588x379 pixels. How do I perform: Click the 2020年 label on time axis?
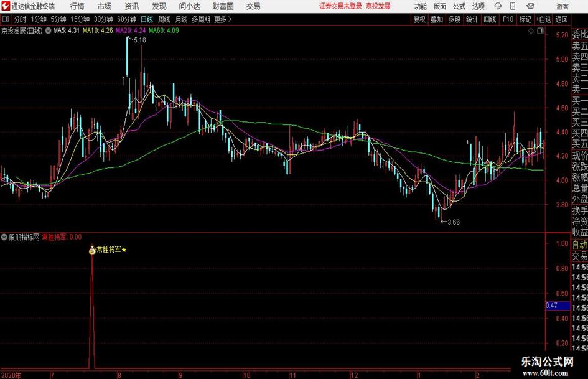11,375
